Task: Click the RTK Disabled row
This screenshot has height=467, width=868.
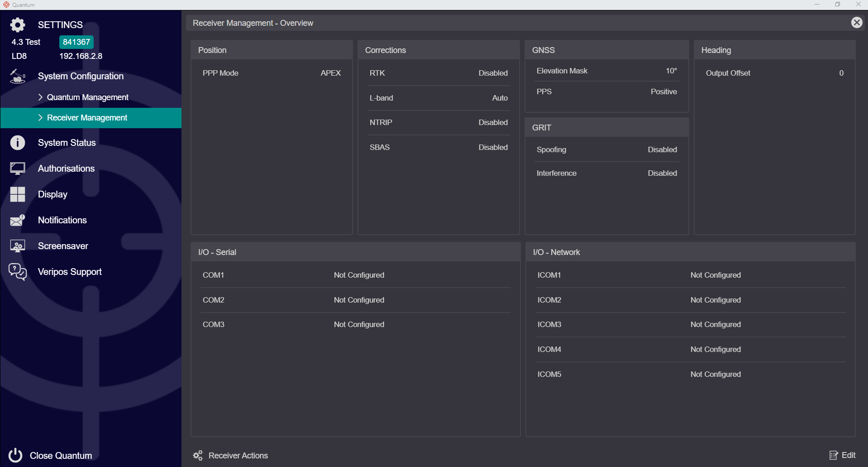Action: click(x=439, y=73)
